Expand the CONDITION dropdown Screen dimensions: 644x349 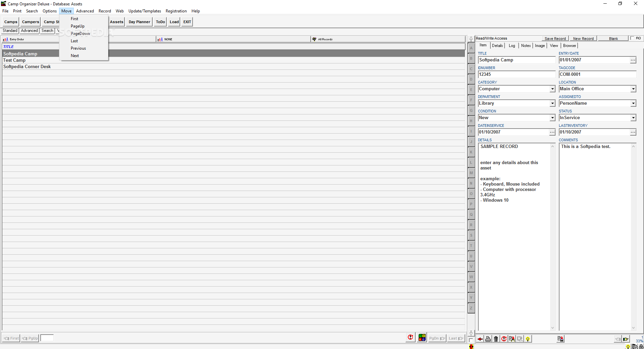[x=552, y=118]
